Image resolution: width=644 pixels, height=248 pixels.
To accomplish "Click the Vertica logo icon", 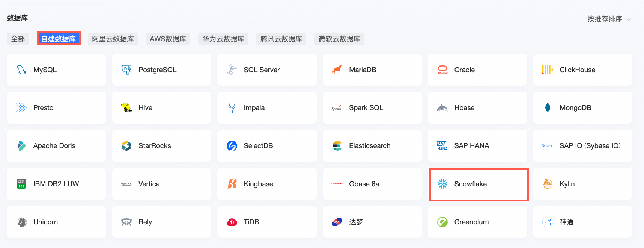I will 126,184.
